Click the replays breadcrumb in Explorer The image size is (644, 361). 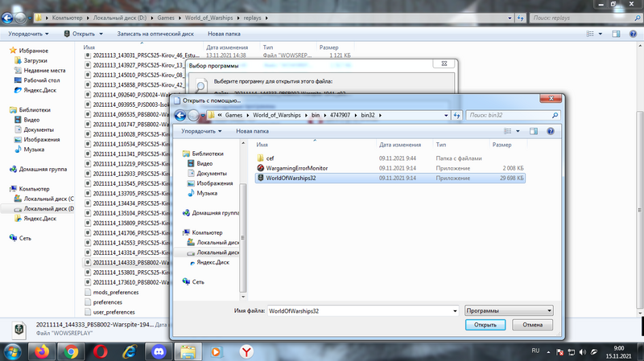coord(252,18)
